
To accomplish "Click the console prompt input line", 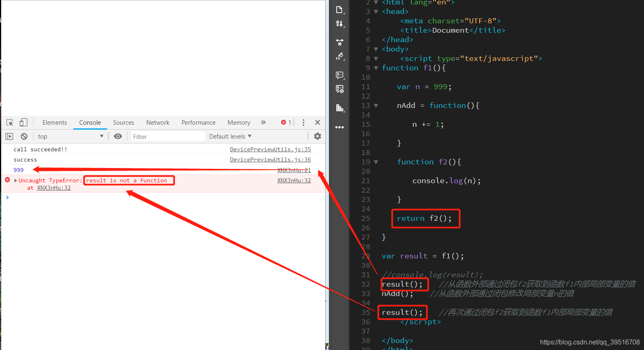I will pos(164,197).
